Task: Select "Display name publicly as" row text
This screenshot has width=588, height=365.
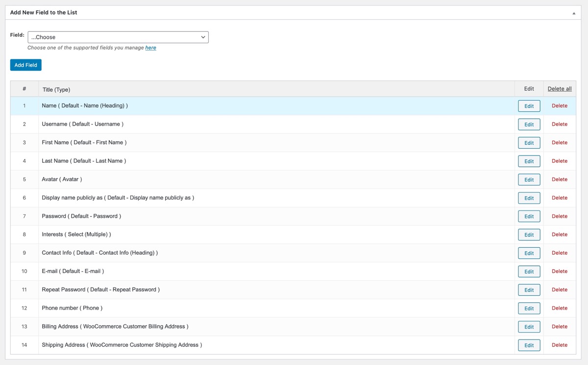Action: pyautogui.click(x=118, y=198)
